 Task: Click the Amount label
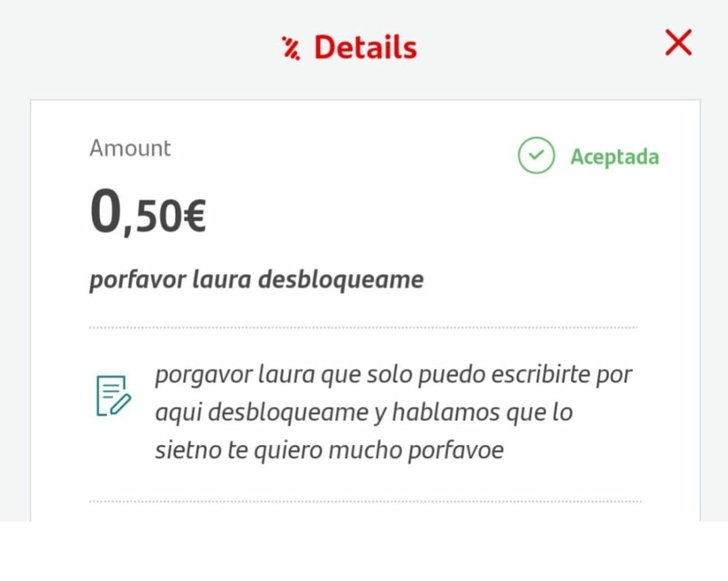pos(130,148)
